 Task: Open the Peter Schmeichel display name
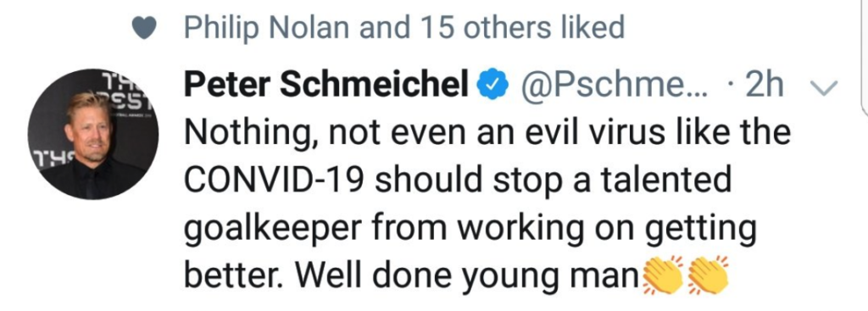tap(326, 86)
